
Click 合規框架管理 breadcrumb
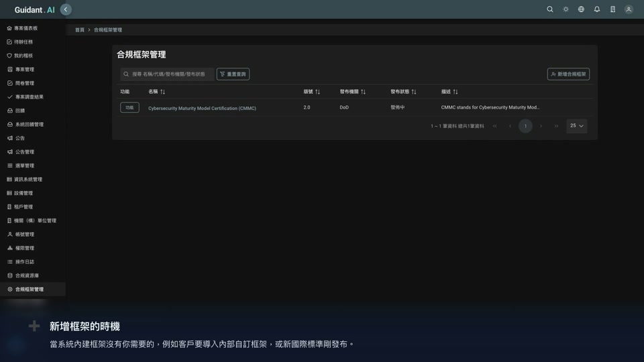pyautogui.click(x=107, y=30)
